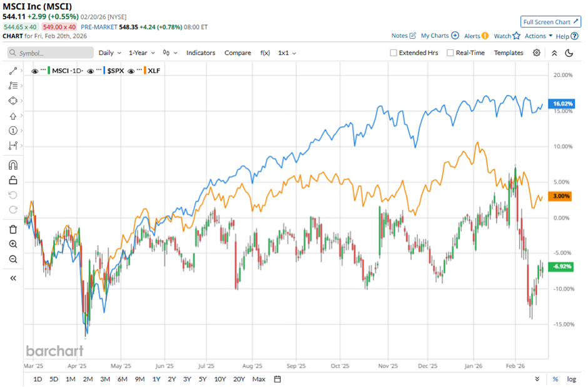Toggle $SPX series visibility eye
The width and height of the screenshot is (588, 387).
tap(90, 71)
